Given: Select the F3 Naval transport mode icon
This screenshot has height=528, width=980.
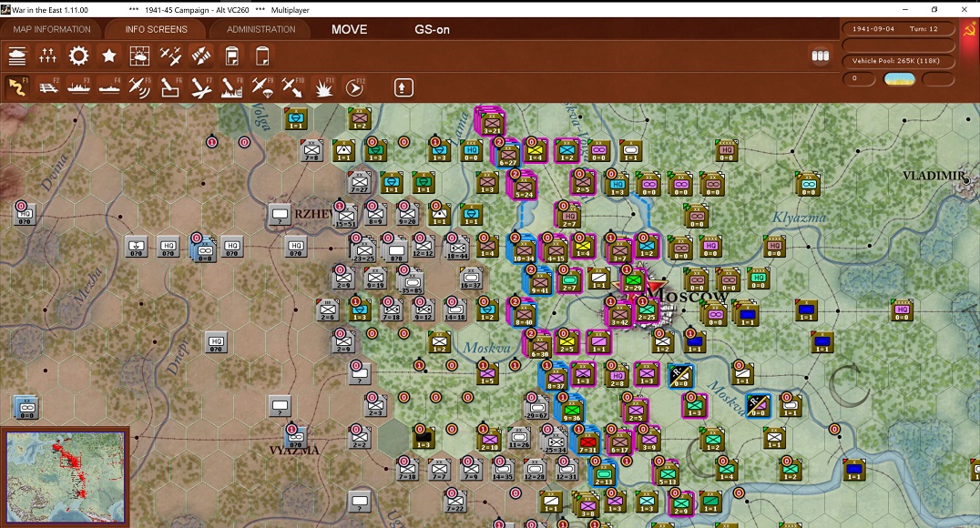Looking at the screenshot, I should (x=78, y=87).
